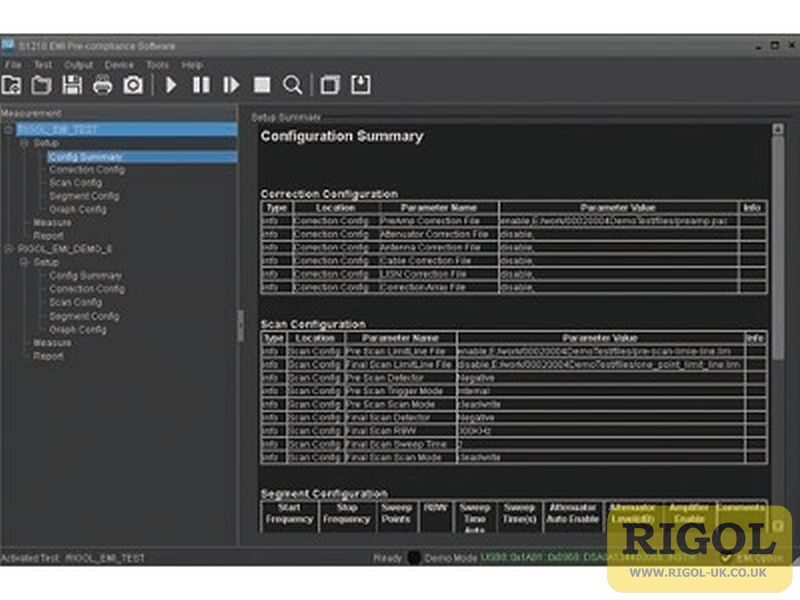Collapse the RIGOL_EMI_TEST tree node

point(8,130)
